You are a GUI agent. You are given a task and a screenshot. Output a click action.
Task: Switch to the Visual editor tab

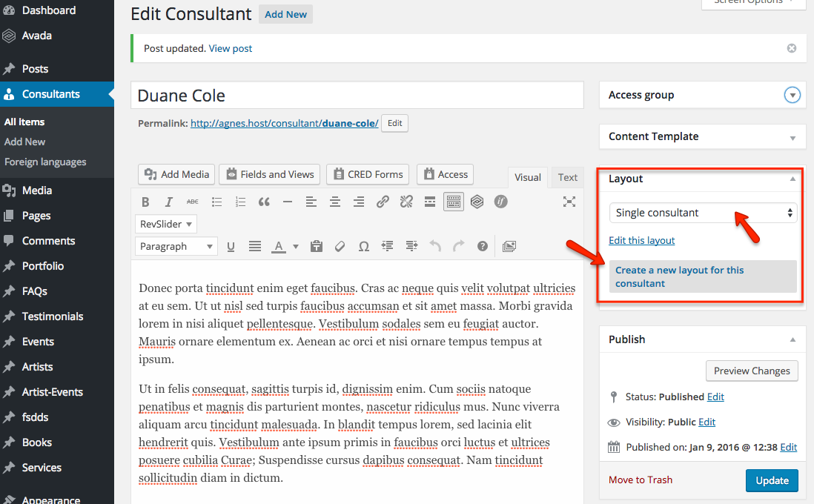tap(528, 178)
